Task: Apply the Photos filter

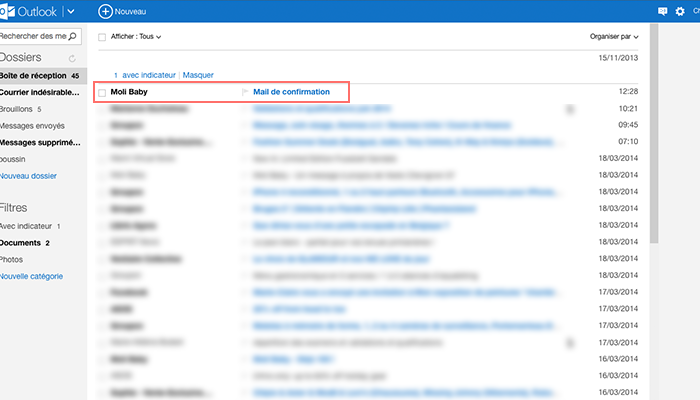Action: tap(11, 259)
